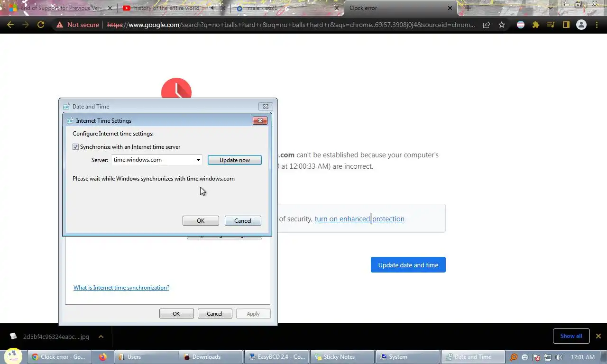The image size is (607, 364).
Task: Click the Chrome address bar URL
Action: click(291, 25)
